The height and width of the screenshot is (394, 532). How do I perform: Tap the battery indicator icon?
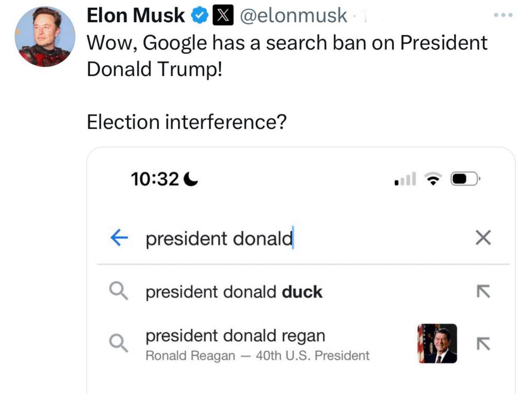[464, 179]
